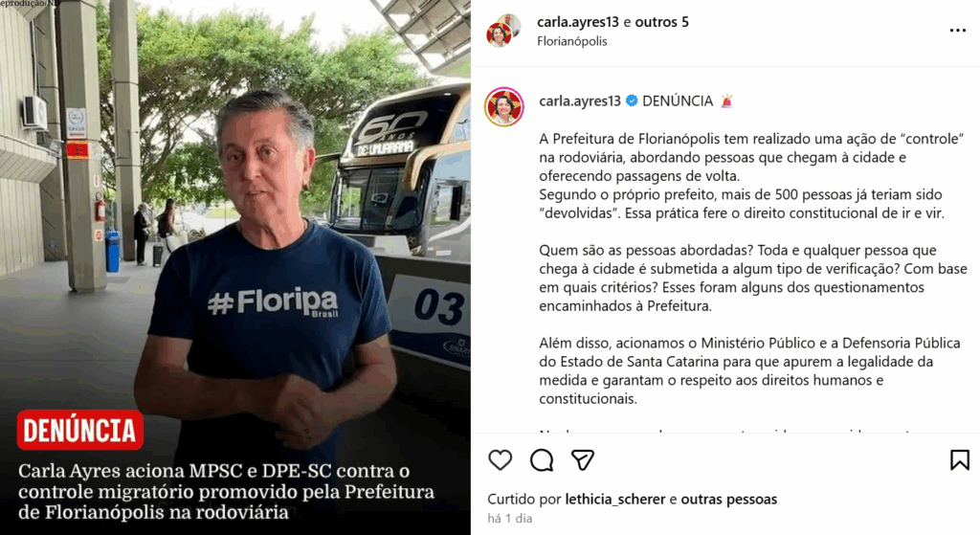This screenshot has height=535, width=980.
Task: Open the avatar beside the DENÚNCIA caption
Action: (x=503, y=107)
